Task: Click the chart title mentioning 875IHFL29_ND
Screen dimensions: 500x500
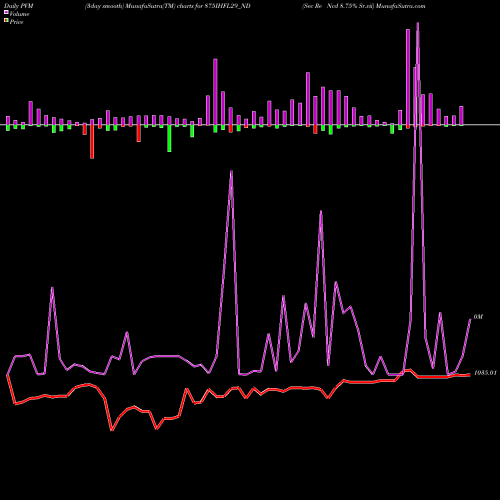Action: coord(168,6)
